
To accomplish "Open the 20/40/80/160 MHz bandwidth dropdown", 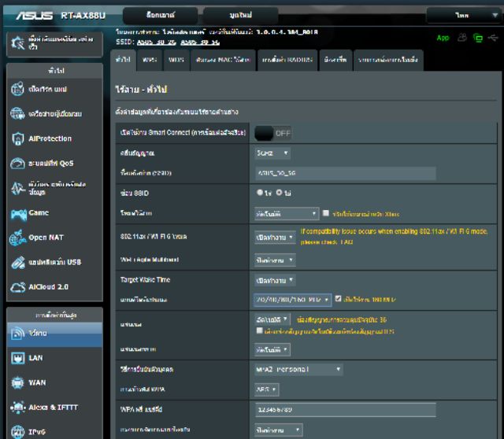I will point(291,299).
